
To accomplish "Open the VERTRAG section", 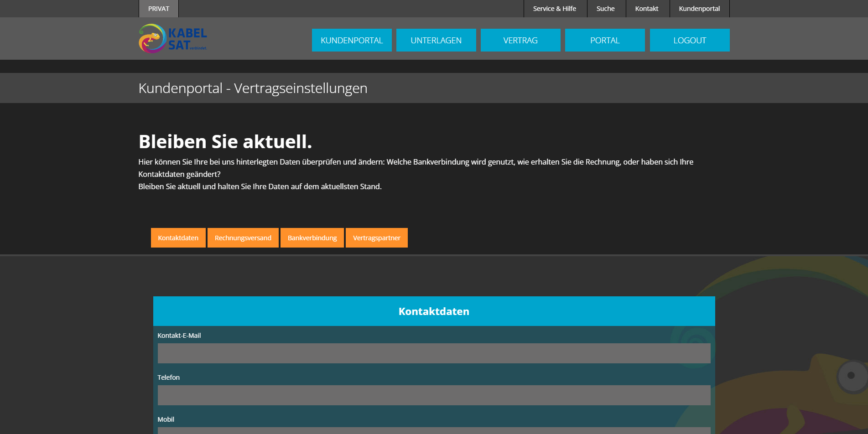I will (520, 40).
